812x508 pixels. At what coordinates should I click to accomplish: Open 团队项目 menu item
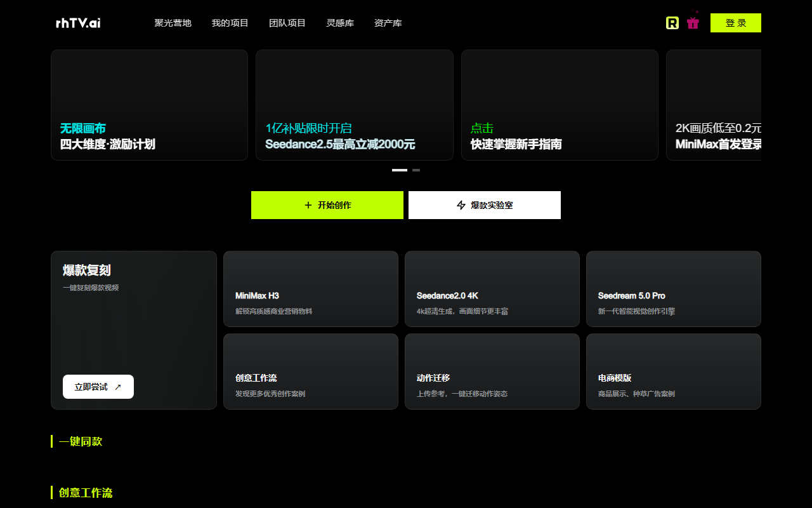(287, 23)
